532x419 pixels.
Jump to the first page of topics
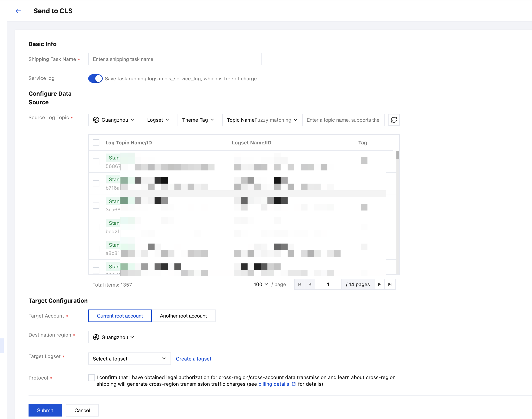[300, 284]
